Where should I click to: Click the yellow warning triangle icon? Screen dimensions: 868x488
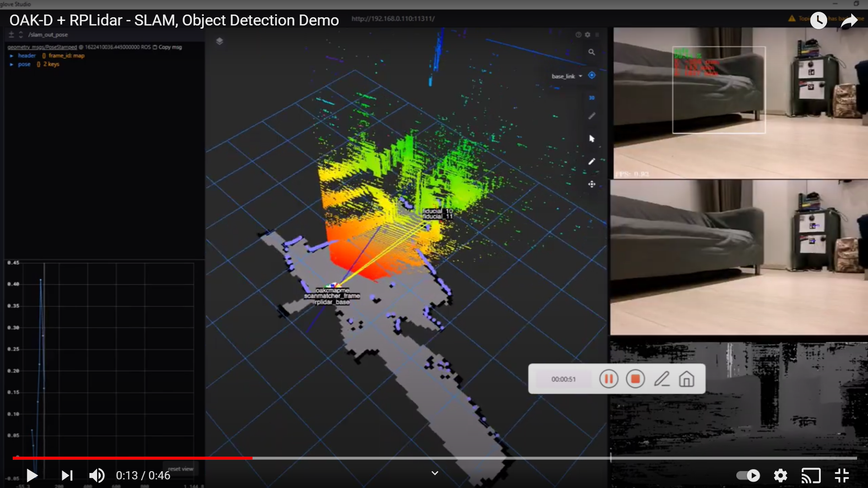click(x=792, y=18)
